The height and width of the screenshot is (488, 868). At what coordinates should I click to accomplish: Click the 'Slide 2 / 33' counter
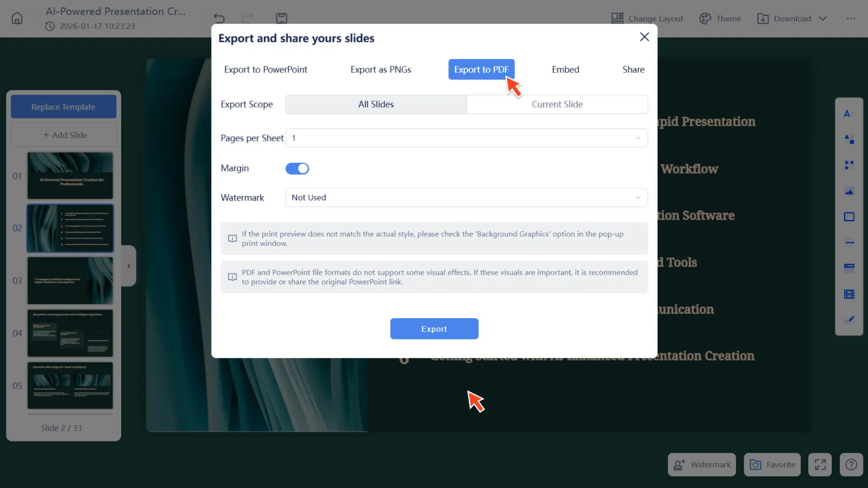coord(61,428)
